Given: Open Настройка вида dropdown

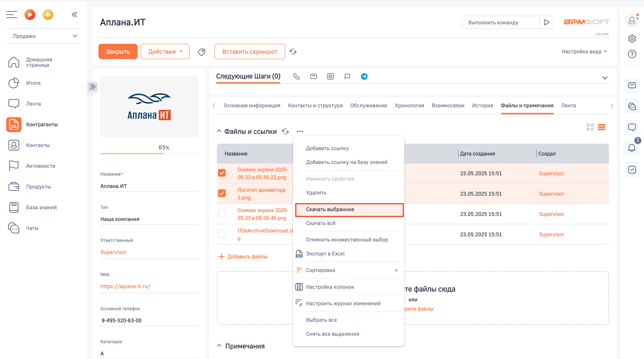Looking at the screenshot, I should tap(584, 52).
